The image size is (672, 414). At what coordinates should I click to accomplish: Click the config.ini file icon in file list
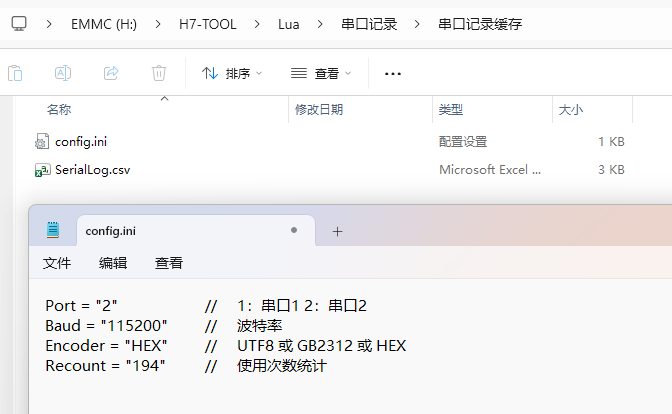42,142
